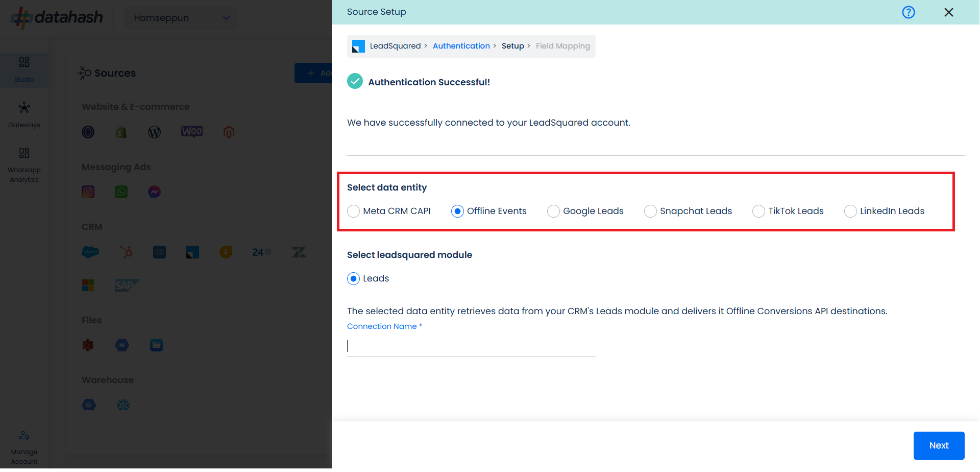Select the Leads module radio button
This screenshot has height=472, width=980.
[353, 279]
